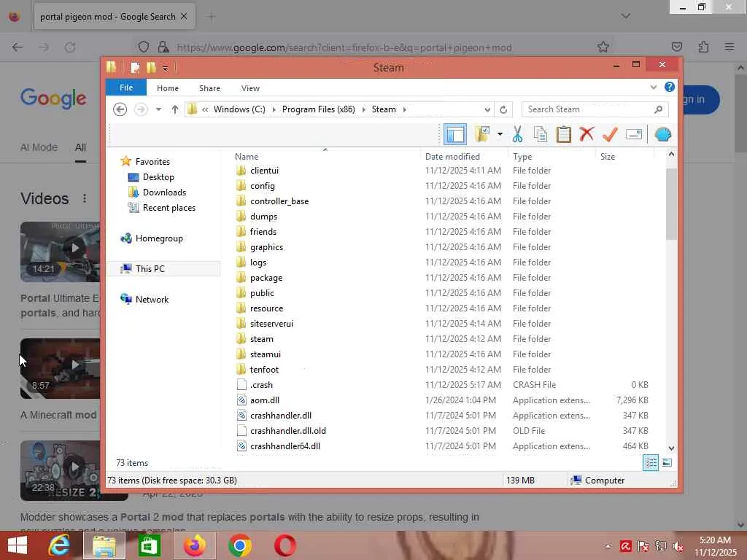Viewport: 747px width, 560px height.
Task: Click the quick access toolbar customize dropdown arrow
Action: click(x=166, y=69)
